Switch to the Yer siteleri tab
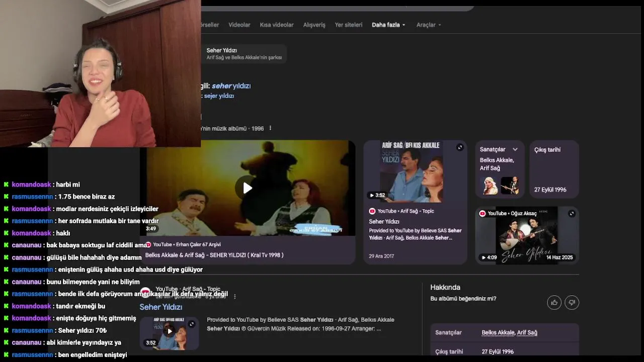644x362 pixels. (x=349, y=25)
